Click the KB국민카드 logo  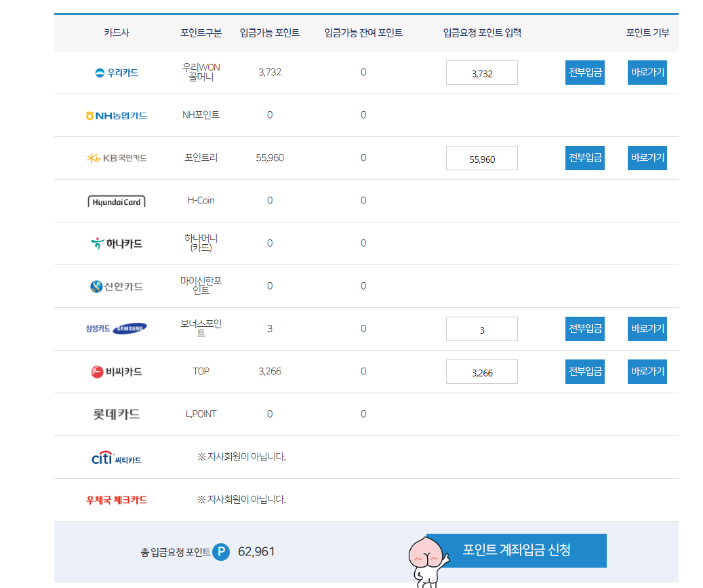tap(117, 158)
